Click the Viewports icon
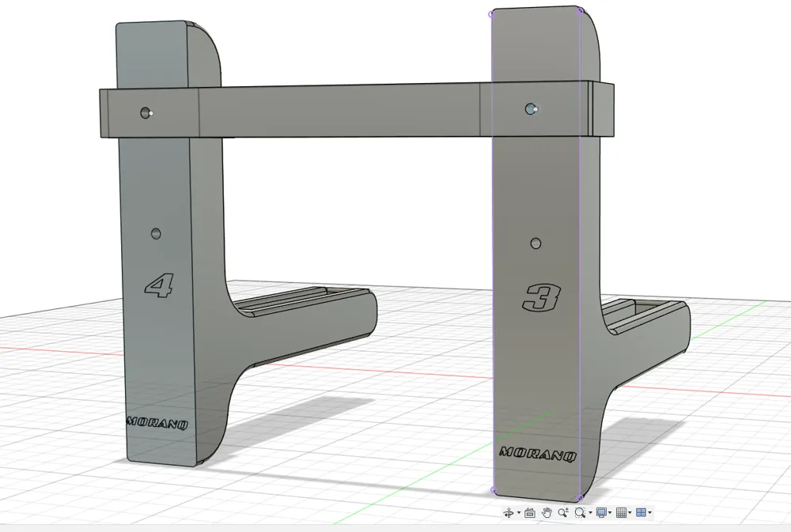791x532 pixels. 642,512
